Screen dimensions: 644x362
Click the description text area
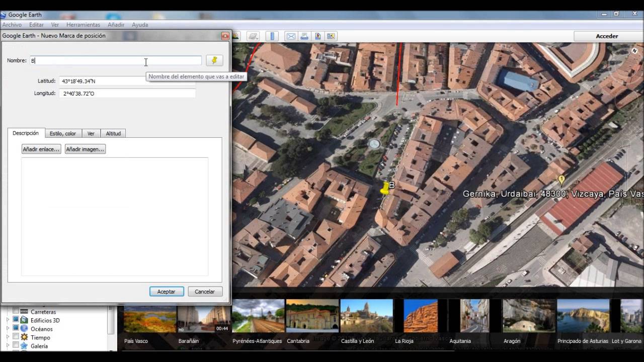(x=115, y=217)
